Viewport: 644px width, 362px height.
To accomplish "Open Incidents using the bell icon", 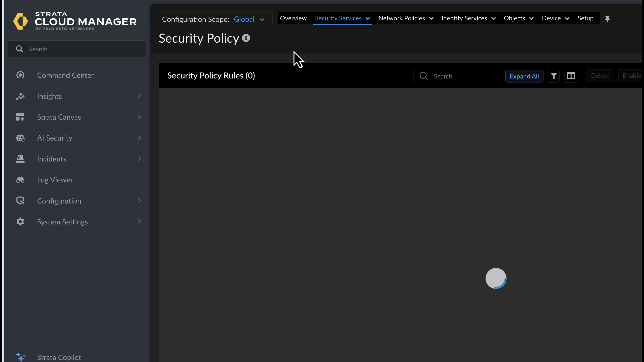I will [20, 159].
